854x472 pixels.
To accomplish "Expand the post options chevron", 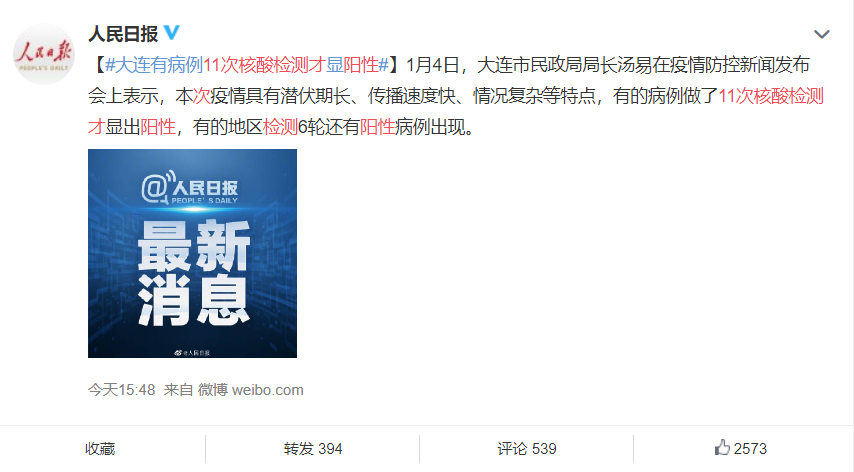I will (821, 34).
